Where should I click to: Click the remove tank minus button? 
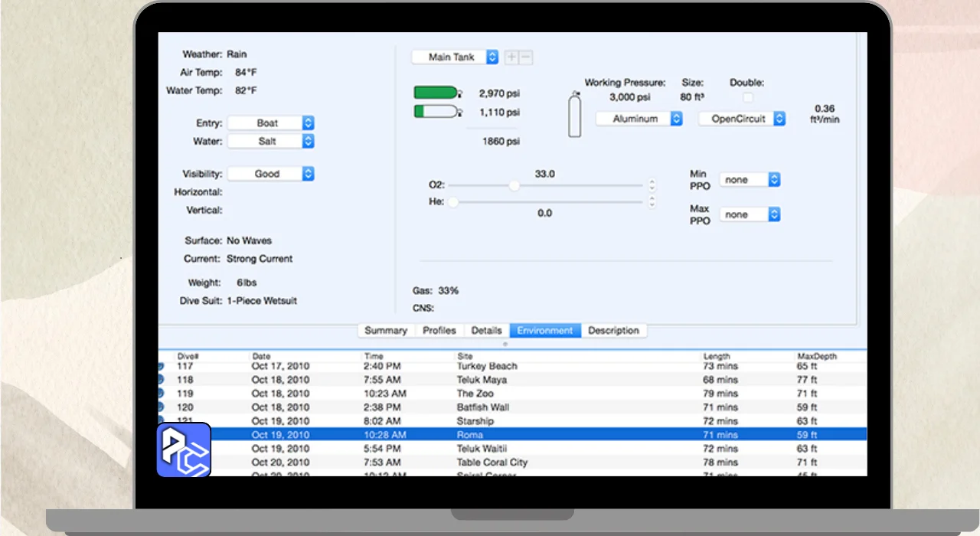[526, 57]
